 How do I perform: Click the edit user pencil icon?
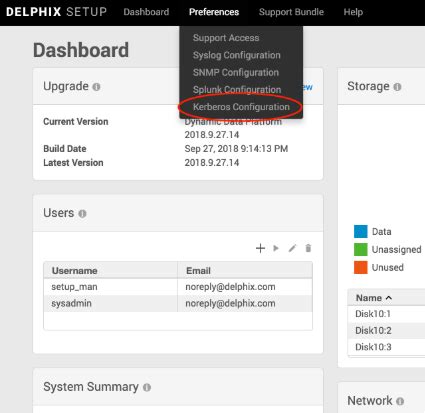click(x=292, y=248)
